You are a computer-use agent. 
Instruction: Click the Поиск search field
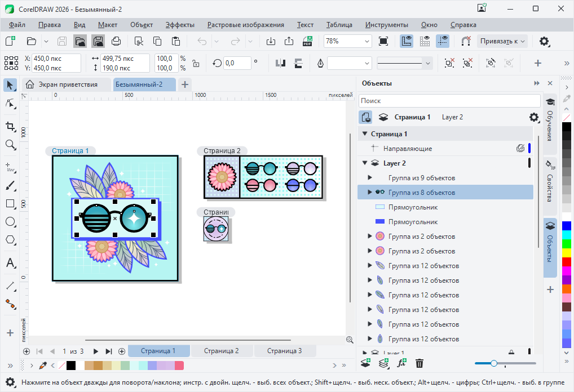coord(449,101)
